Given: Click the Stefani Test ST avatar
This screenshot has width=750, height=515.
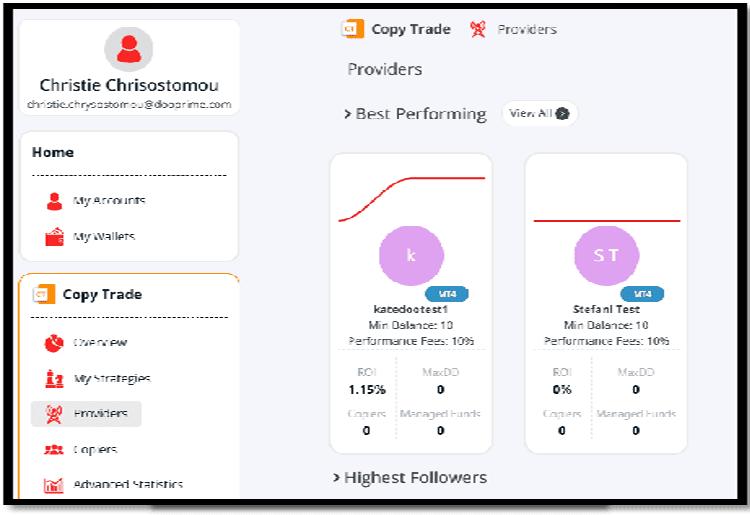Looking at the screenshot, I should (606, 255).
